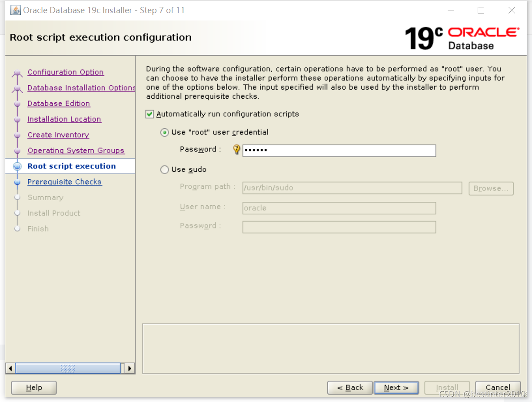The width and height of the screenshot is (532, 402).
Task: Click the empty message area panel
Action: pos(331,348)
